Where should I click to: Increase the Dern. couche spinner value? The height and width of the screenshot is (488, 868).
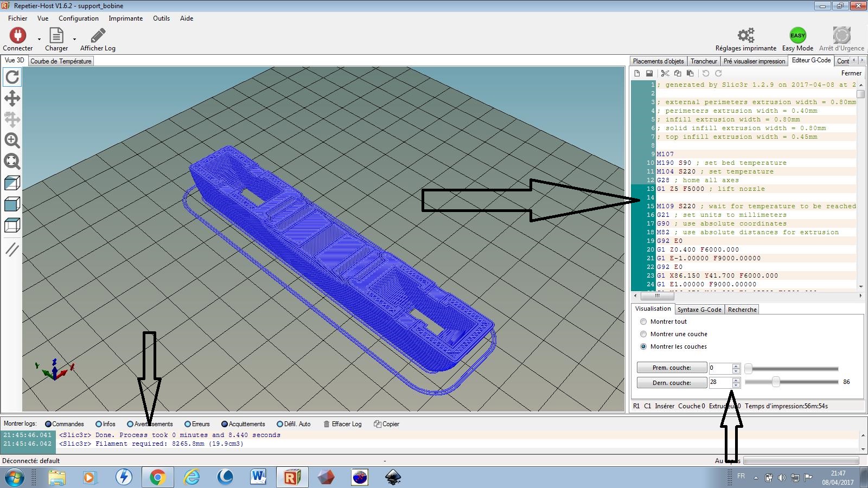736,380
